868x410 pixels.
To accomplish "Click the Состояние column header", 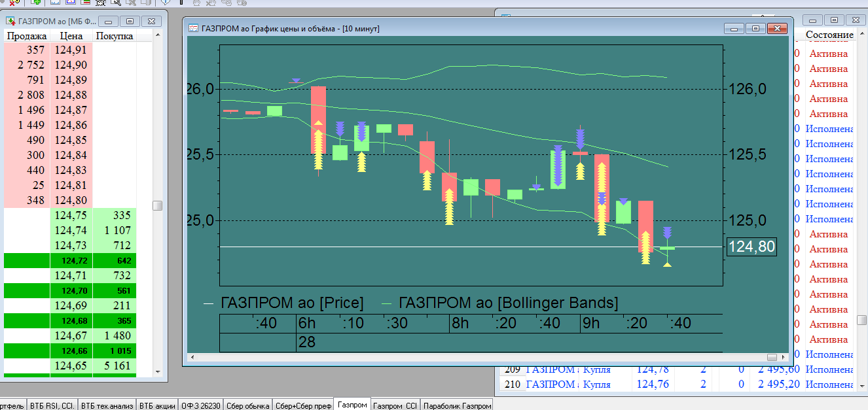I will coord(829,35).
